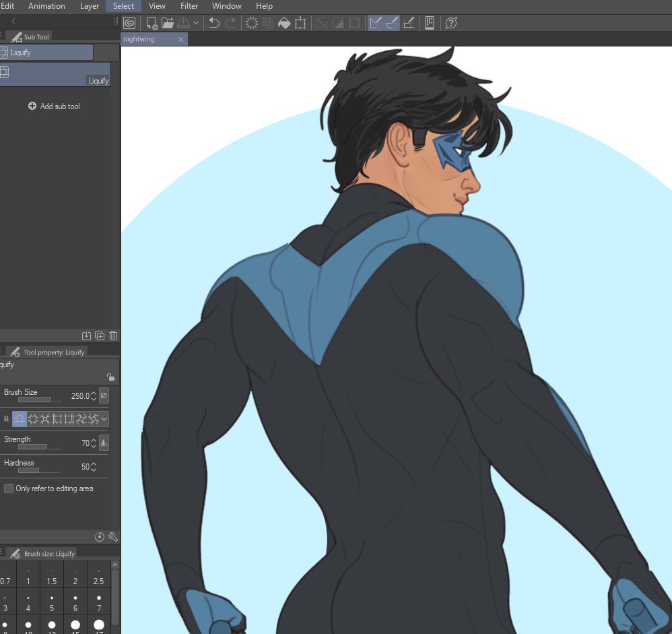Image resolution: width=672 pixels, height=634 pixels.
Task: Open the Help menu
Action: [264, 6]
